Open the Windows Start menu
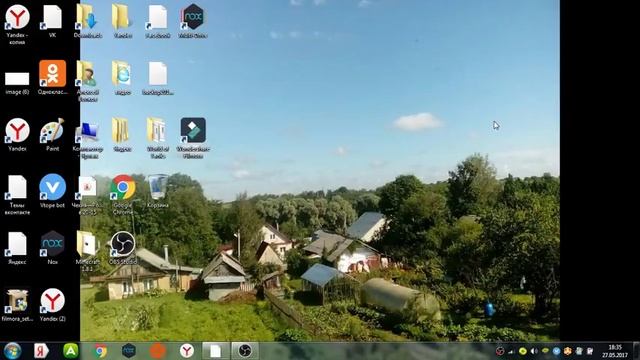Screen dimensions: 640x360 click(12, 351)
